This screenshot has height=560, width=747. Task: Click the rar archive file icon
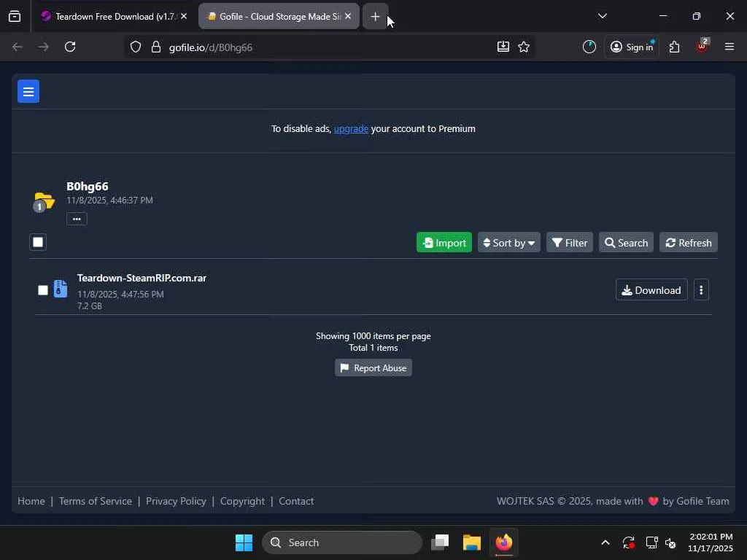click(61, 289)
